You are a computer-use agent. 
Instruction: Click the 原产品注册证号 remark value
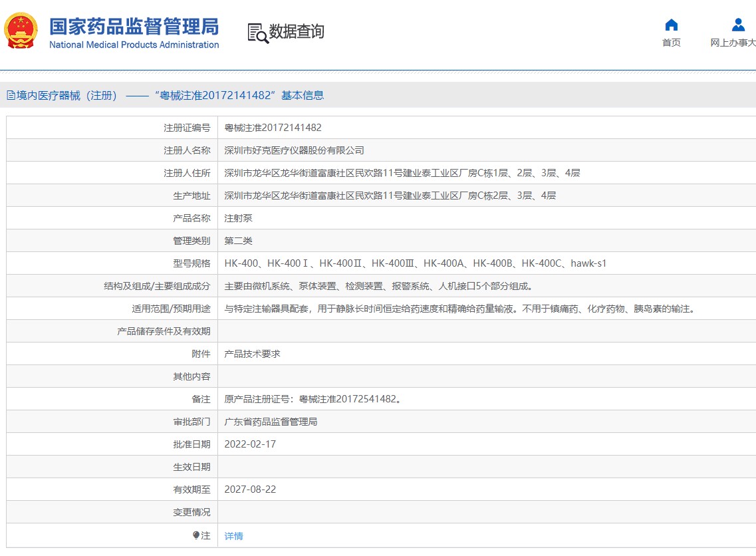pos(313,399)
